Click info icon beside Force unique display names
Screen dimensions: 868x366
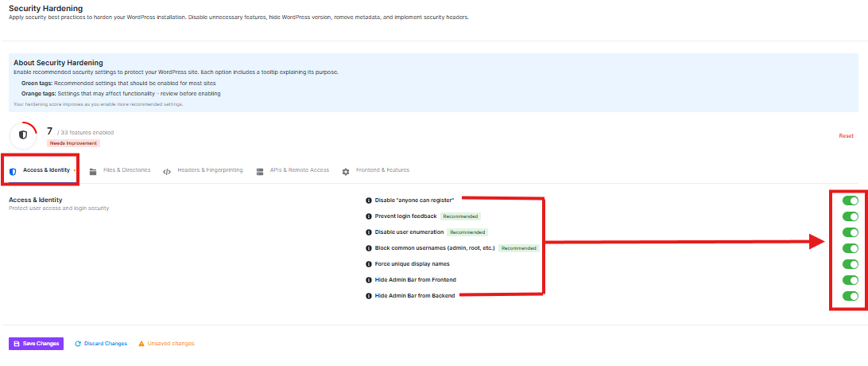[x=369, y=264]
